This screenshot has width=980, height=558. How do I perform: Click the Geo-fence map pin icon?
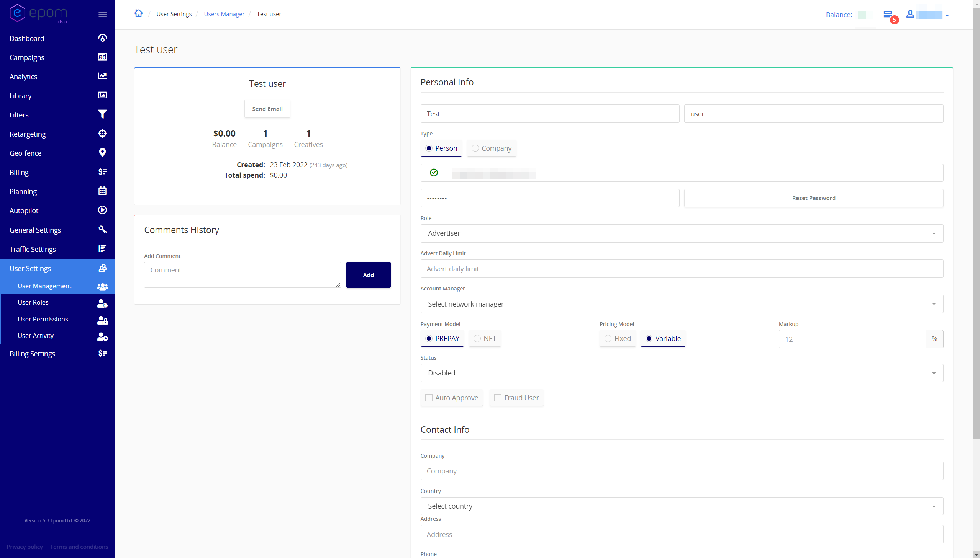[102, 153]
